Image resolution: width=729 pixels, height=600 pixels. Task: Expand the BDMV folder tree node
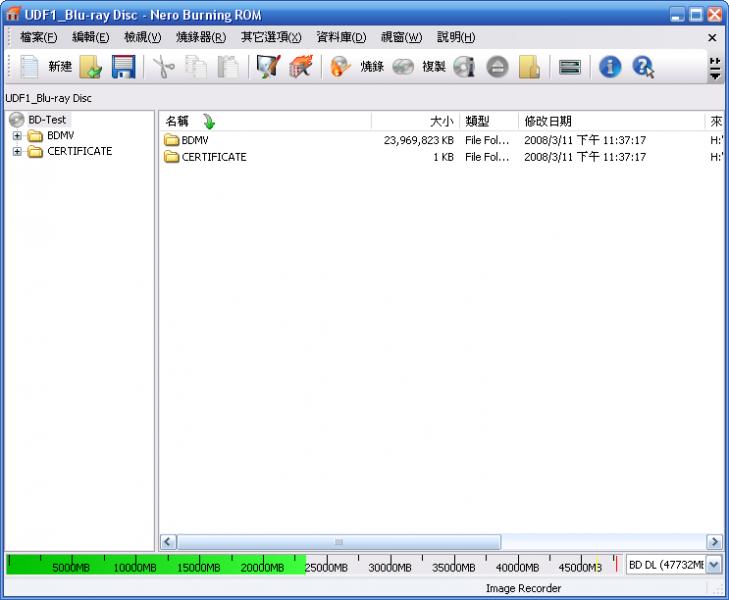tap(17, 136)
